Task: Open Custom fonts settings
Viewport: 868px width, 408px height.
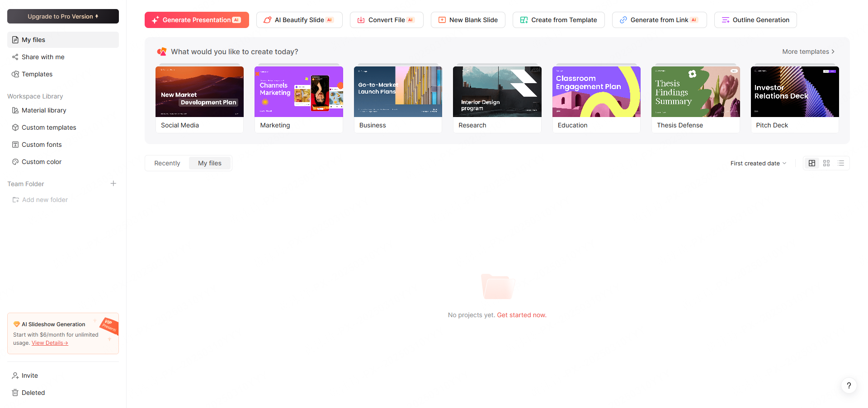Action: pos(41,145)
